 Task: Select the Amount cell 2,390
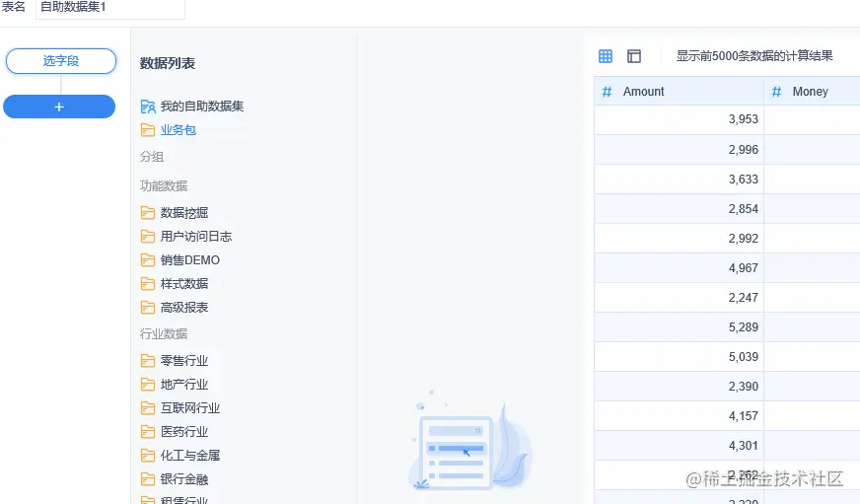pyautogui.click(x=679, y=386)
